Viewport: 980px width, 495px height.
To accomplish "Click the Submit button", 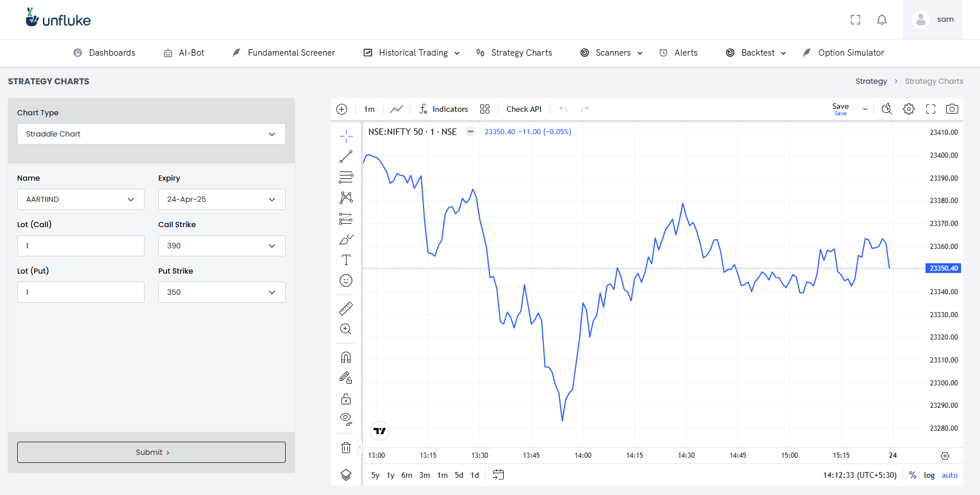I will pyautogui.click(x=151, y=452).
